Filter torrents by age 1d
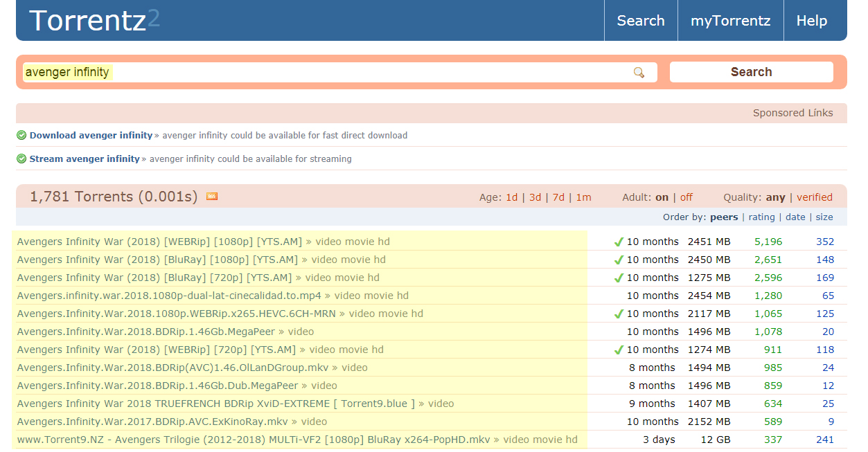This screenshot has width=868, height=452. coord(511,197)
